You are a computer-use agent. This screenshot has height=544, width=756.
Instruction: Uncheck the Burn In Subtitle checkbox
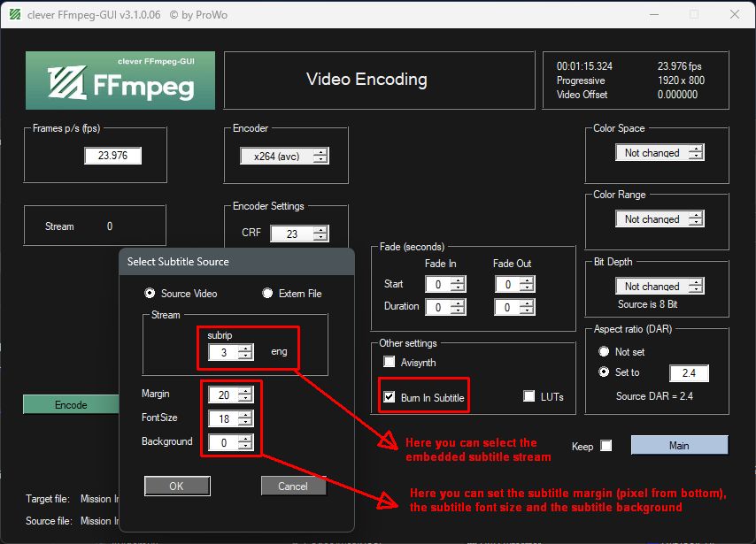point(389,397)
